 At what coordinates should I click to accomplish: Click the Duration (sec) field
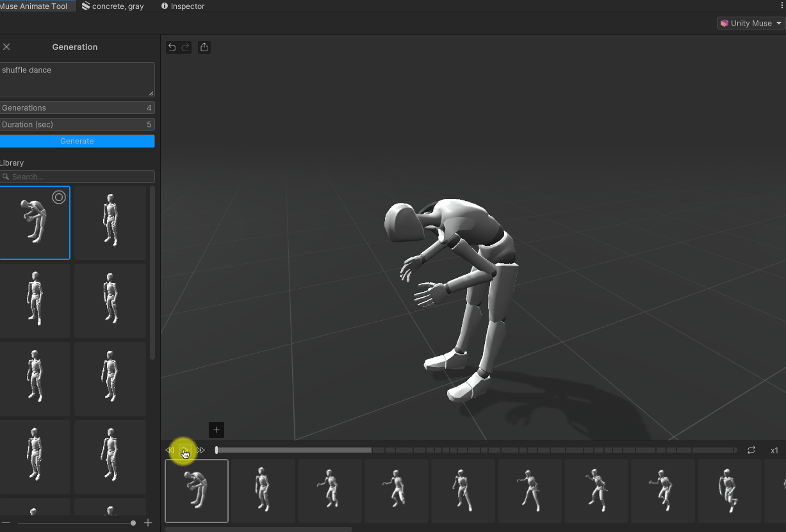[77, 124]
